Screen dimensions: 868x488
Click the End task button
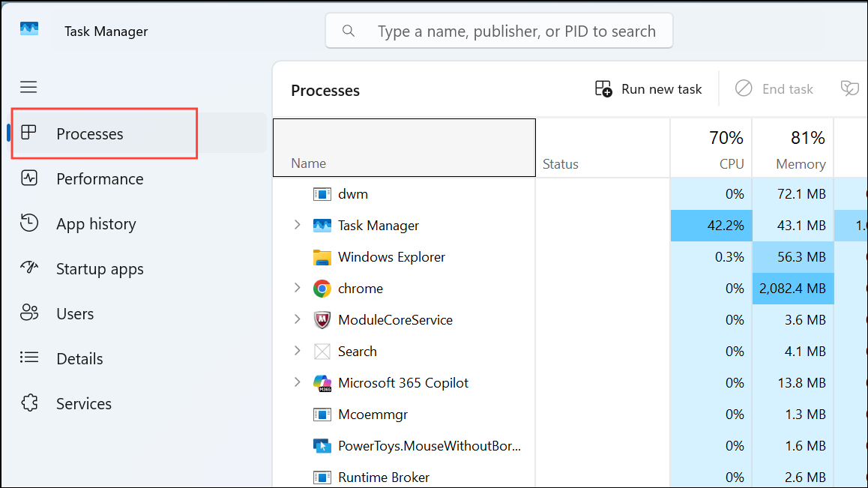pos(774,88)
